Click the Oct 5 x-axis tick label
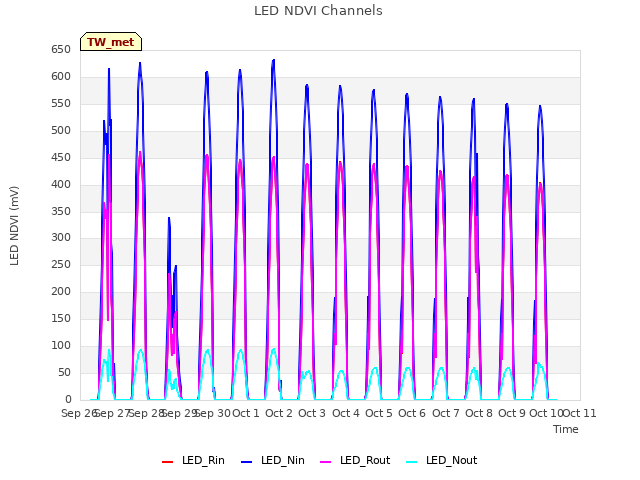 pyautogui.click(x=379, y=413)
